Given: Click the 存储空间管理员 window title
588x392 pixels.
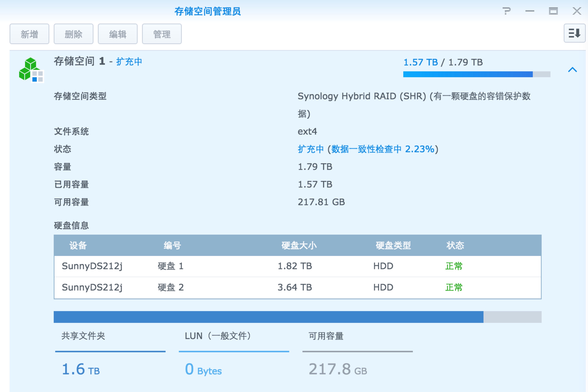Looking at the screenshot, I should pyautogui.click(x=208, y=11).
